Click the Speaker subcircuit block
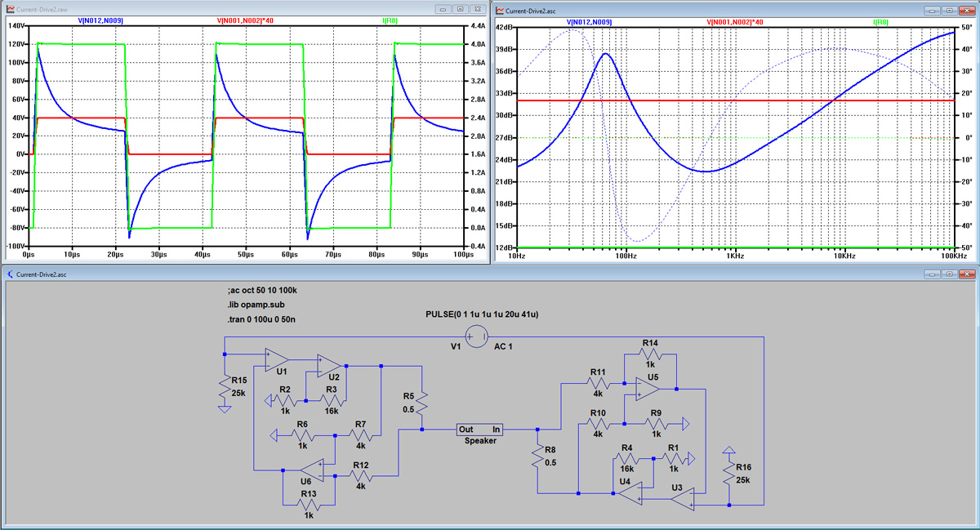Screen dimensions: 980x530 point(480,430)
